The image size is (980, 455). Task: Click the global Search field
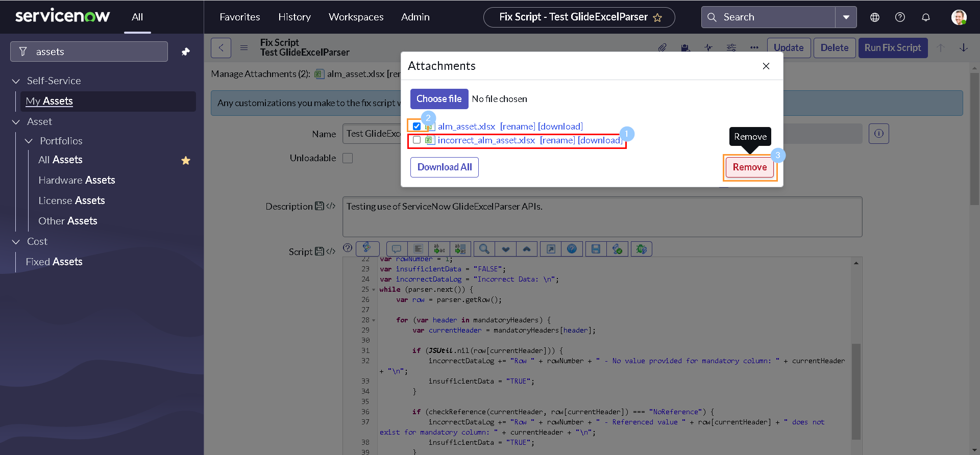[x=769, y=17]
